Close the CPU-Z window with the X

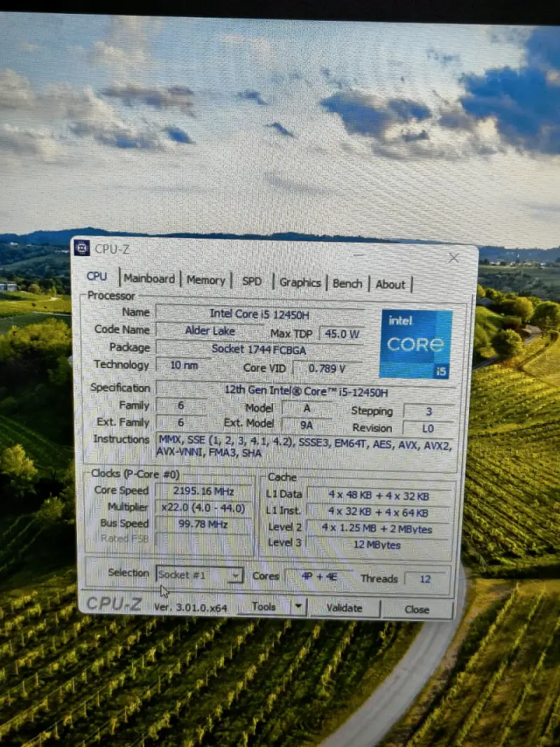click(x=454, y=258)
